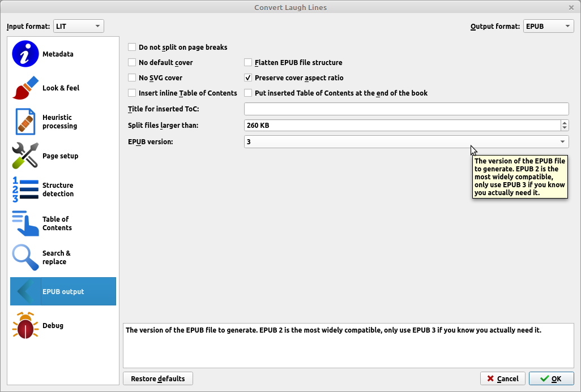Enable Do not split on page breaks
581x392 pixels.
pos(132,48)
